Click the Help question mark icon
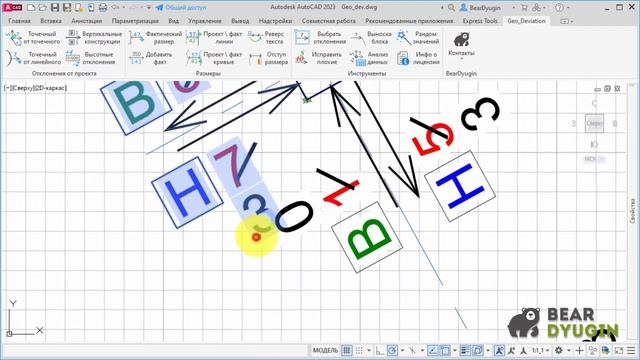The width and height of the screenshot is (640, 360). (560, 7)
